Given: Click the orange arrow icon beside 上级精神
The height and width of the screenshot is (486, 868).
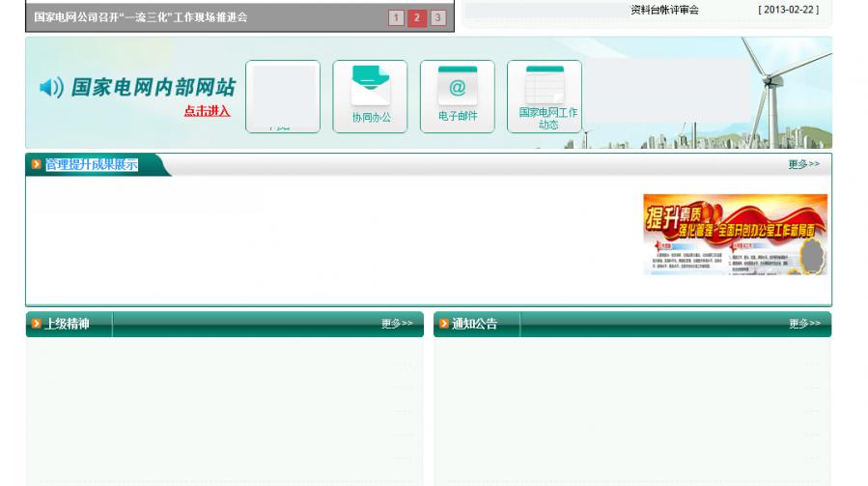Looking at the screenshot, I should click(37, 324).
